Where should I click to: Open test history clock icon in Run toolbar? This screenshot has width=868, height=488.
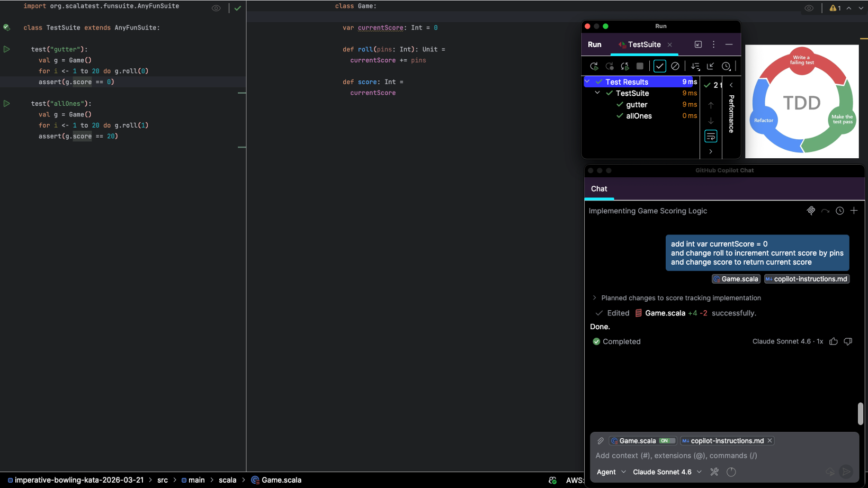(x=726, y=66)
